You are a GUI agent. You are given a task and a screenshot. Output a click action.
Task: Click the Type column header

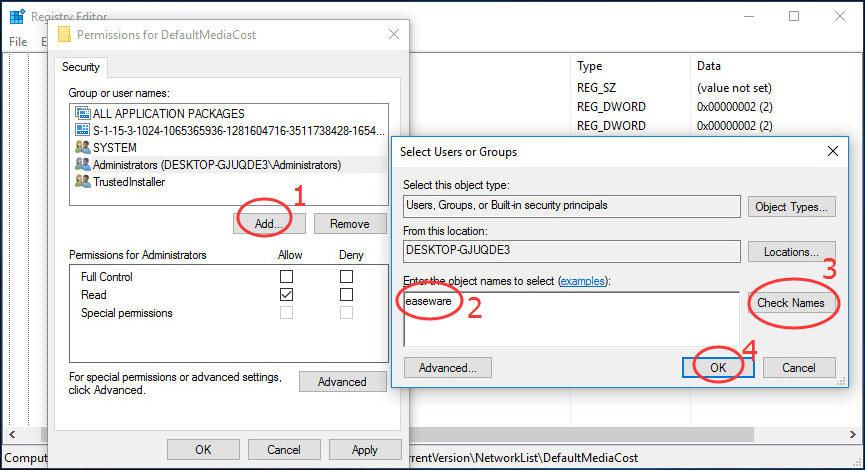[x=590, y=66]
